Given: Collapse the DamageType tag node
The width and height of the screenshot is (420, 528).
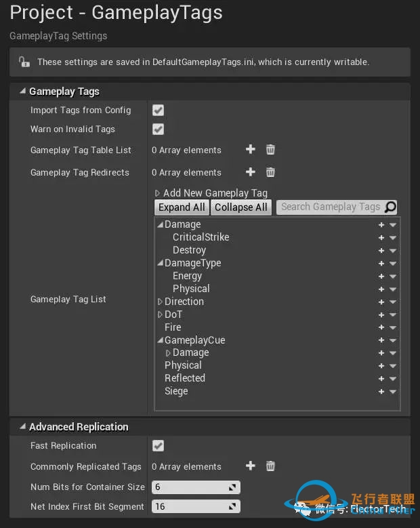Looking at the screenshot, I should click(160, 263).
